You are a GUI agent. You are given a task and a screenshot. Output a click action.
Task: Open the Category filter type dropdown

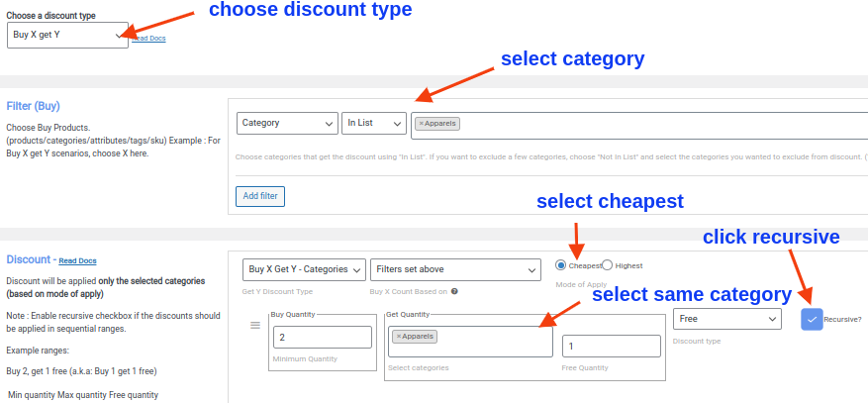287,124
